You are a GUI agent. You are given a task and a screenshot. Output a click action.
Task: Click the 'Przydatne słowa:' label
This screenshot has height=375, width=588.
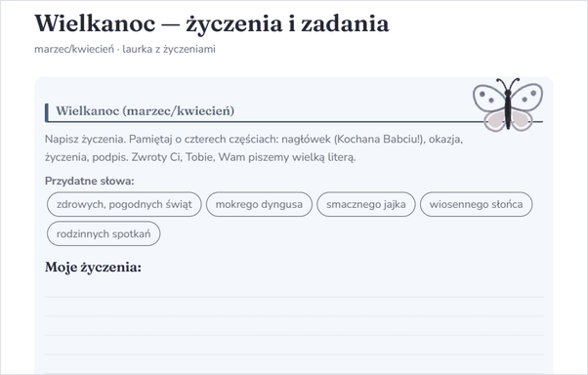[x=89, y=181]
